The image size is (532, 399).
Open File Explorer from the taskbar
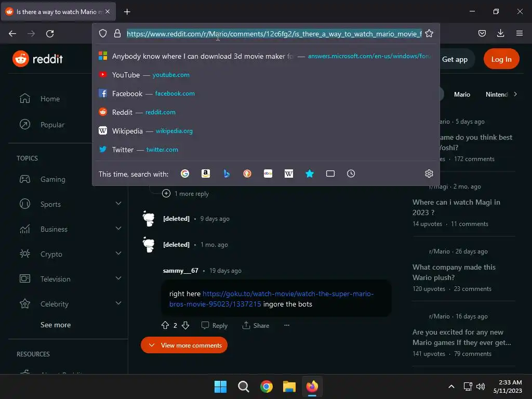289,387
